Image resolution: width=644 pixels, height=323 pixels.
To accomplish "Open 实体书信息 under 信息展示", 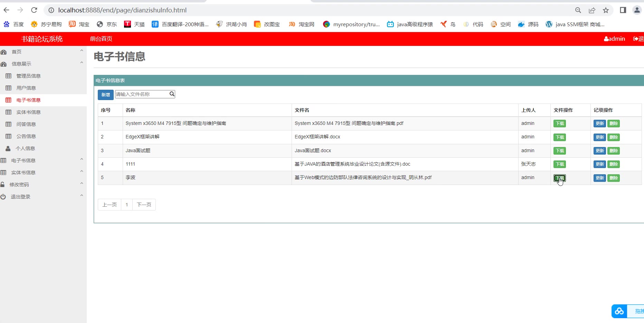I will [x=28, y=112].
